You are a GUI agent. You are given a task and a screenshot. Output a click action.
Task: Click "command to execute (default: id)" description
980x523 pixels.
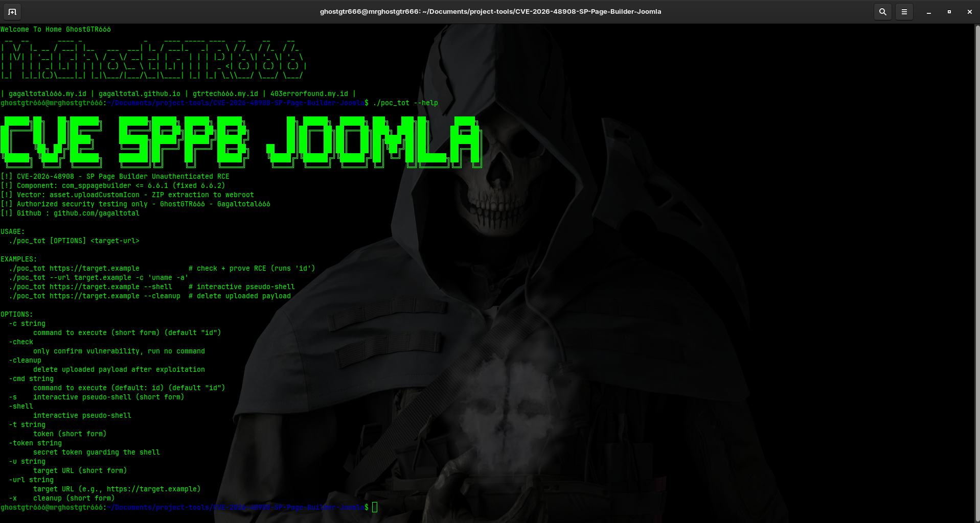coord(129,388)
